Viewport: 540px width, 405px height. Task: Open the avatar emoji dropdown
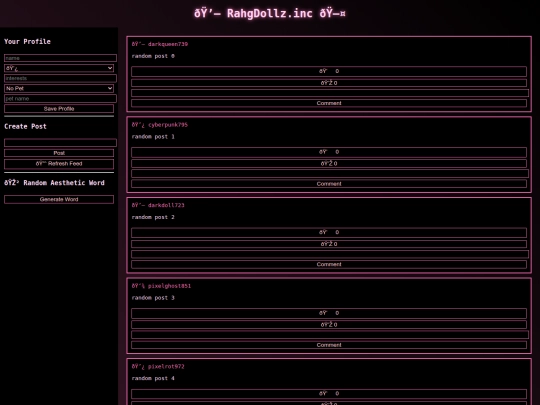click(x=59, y=68)
